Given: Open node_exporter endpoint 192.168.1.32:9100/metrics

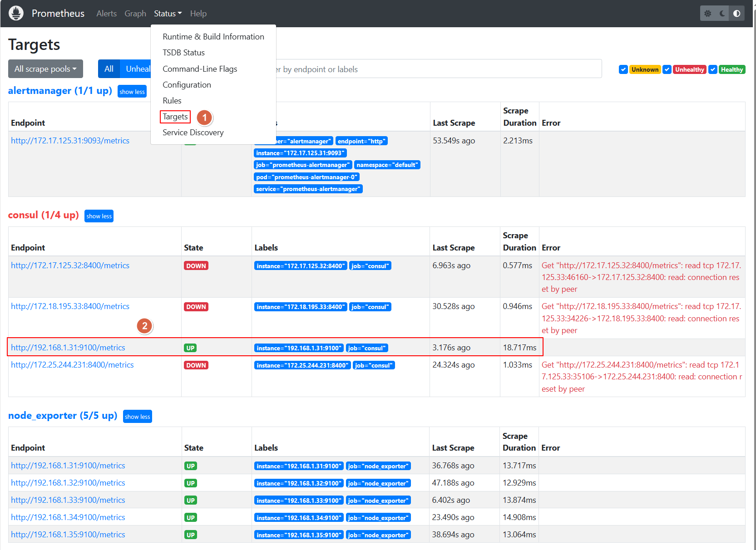Looking at the screenshot, I should pyautogui.click(x=68, y=483).
